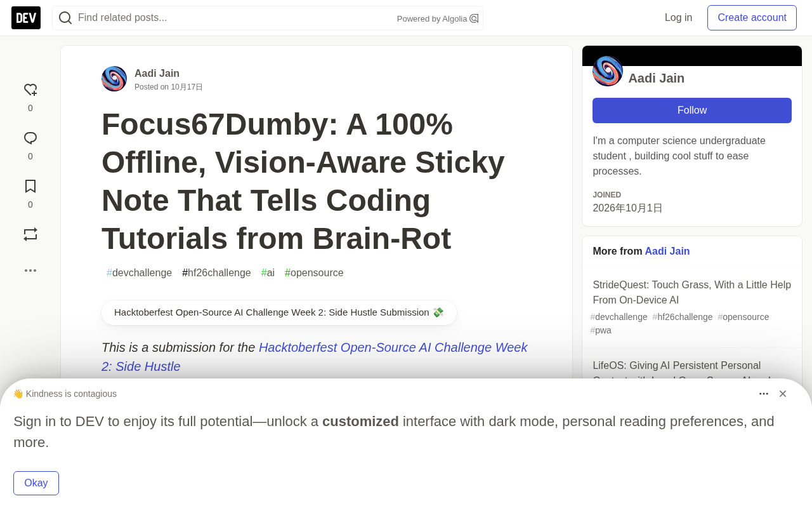
Task: Add a heart reaction to the post
Action: pos(30,90)
